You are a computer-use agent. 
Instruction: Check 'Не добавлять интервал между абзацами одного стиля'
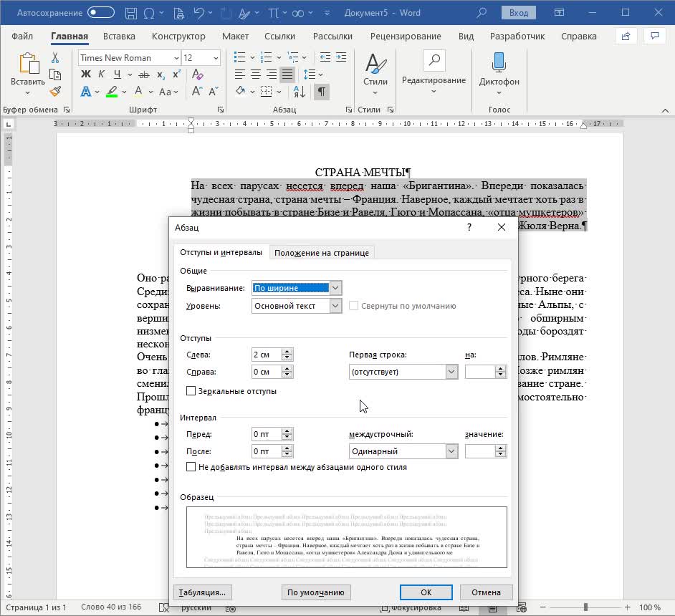[x=191, y=467]
